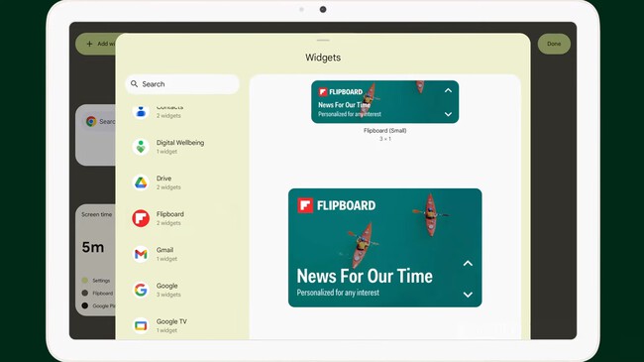
Task: Click up chevron on small Flipboard widget
Action: tap(448, 90)
